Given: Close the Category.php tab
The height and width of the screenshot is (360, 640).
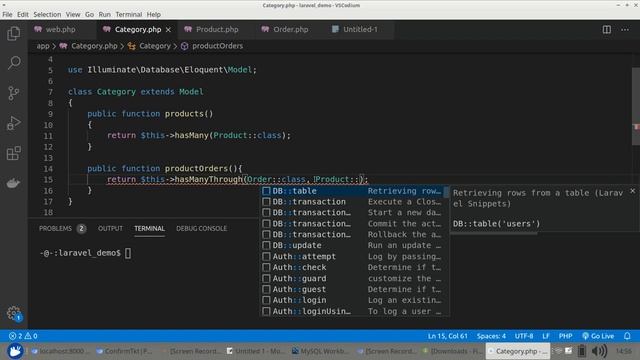Looking at the screenshot, I should (168, 30).
